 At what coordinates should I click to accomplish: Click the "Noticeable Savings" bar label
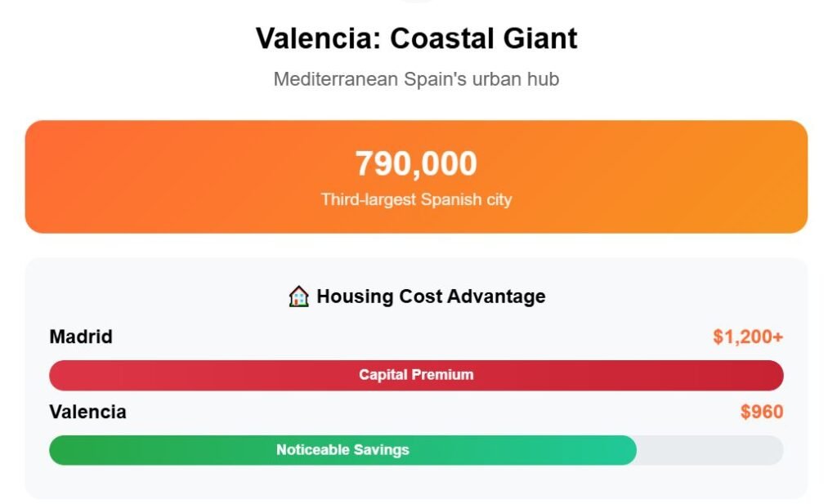tap(342, 450)
